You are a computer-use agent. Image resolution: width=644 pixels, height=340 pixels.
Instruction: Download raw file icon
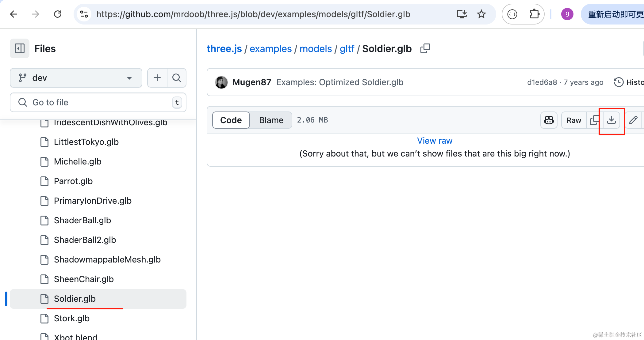pos(611,120)
